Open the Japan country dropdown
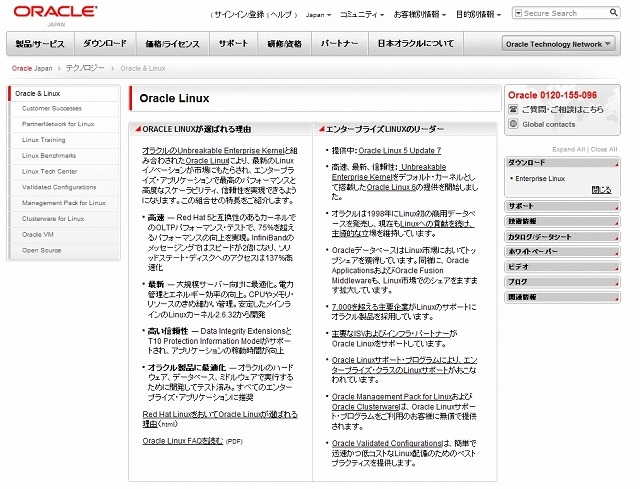This screenshot has width=640, height=489. (318, 15)
